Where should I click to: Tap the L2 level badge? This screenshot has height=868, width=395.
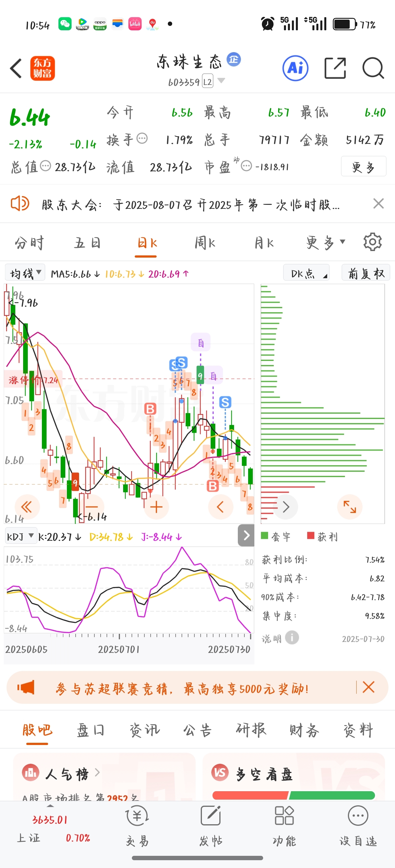(x=207, y=81)
